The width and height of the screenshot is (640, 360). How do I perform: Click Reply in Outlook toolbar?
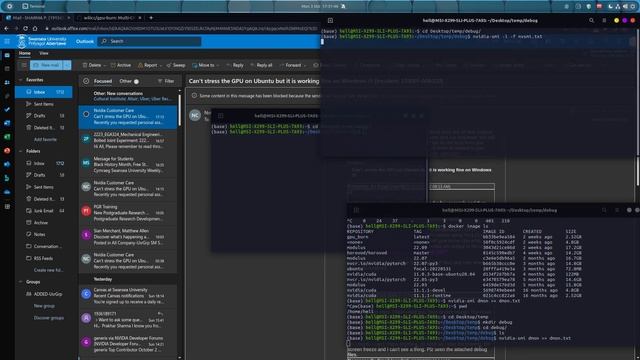pyautogui.click(x=235, y=65)
